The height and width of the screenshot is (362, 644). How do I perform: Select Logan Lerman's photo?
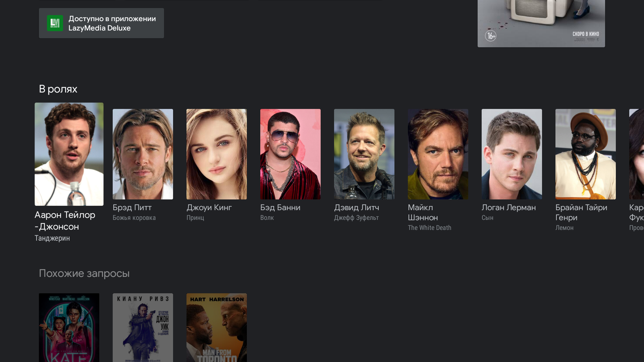pos(512,154)
